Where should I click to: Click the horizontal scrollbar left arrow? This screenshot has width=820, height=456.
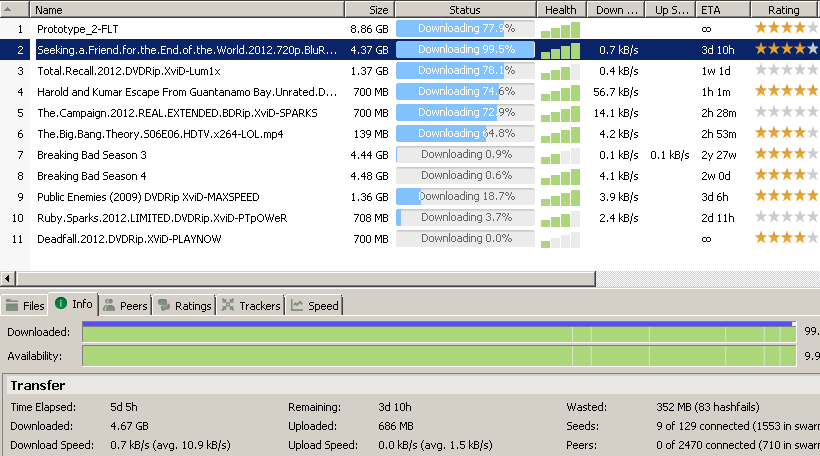[x=7, y=278]
